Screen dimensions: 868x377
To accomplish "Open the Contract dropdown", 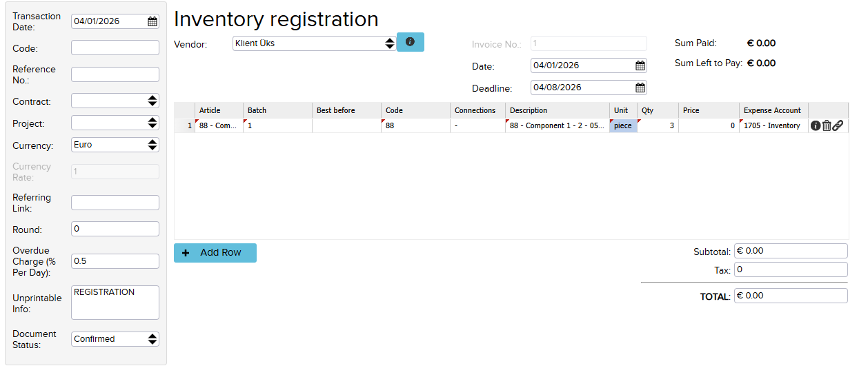I will (152, 101).
